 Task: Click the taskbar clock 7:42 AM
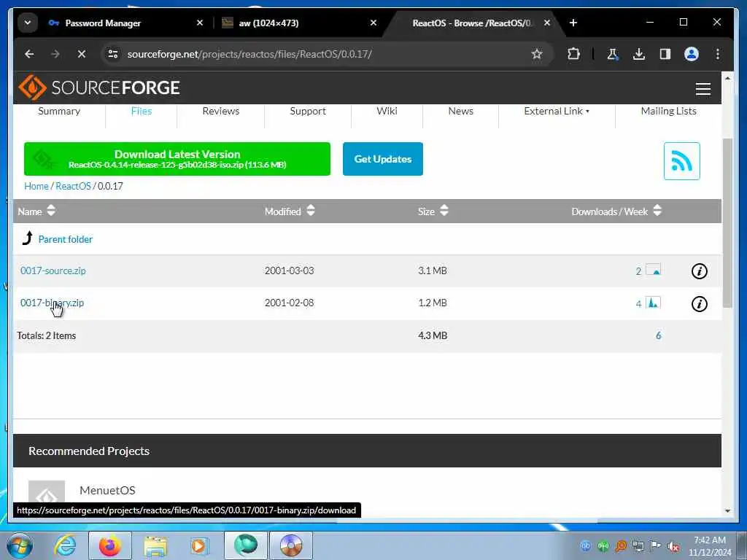tap(709, 540)
